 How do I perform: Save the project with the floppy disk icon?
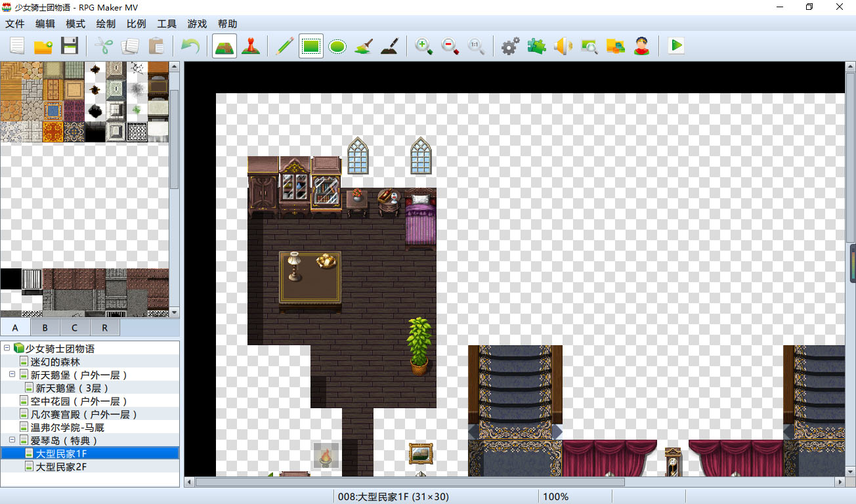click(70, 46)
